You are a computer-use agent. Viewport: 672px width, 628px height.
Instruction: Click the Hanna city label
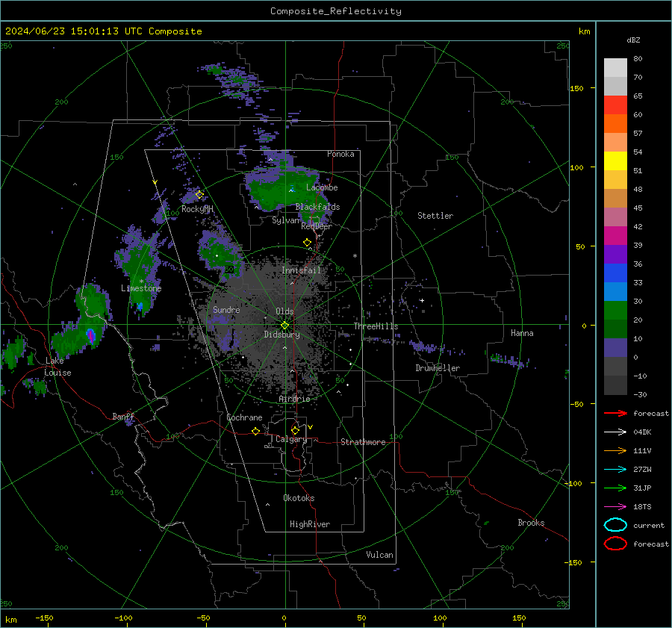pos(522,333)
